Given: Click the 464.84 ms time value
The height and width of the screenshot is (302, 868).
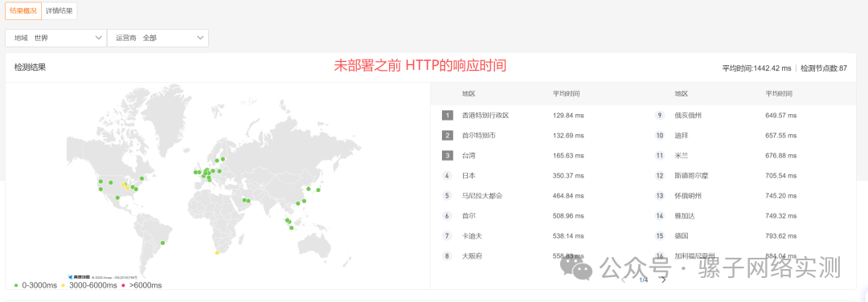Looking at the screenshot, I should [568, 196].
